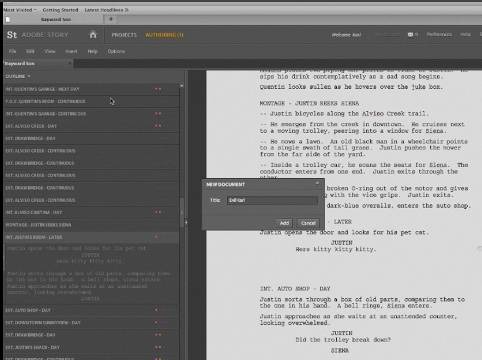Open Preferences in the top bar
The width and height of the screenshot is (482, 360).
click(439, 34)
